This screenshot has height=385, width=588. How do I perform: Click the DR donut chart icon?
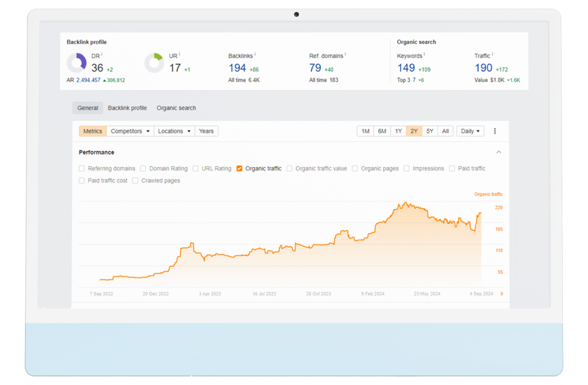(76, 63)
